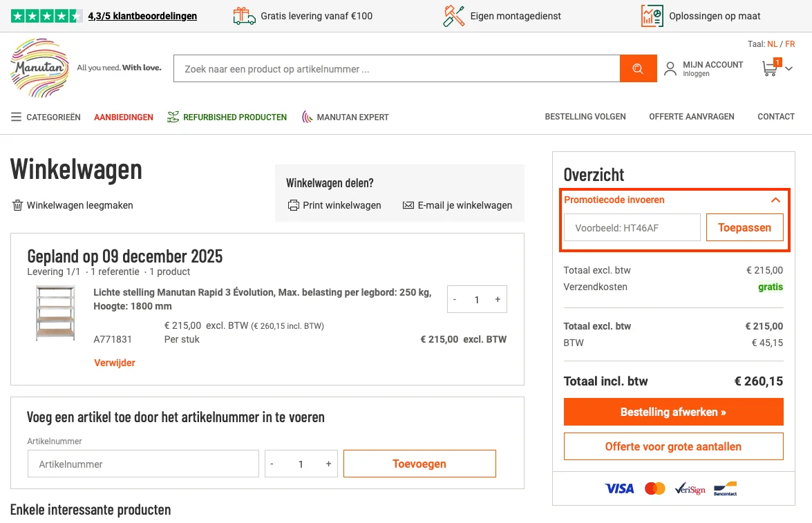The width and height of the screenshot is (812, 523).
Task: Expand the cart dropdown arrow in the header
Action: pos(788,70)
